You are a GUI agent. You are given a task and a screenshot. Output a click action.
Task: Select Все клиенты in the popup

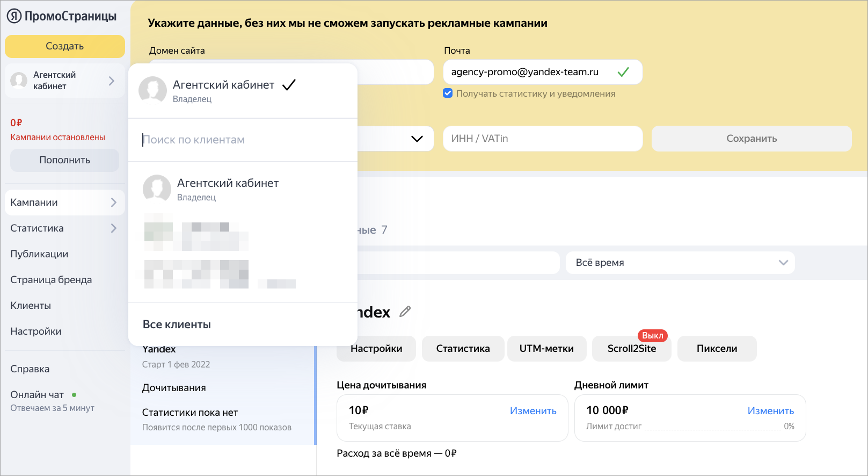coord(177,324)
